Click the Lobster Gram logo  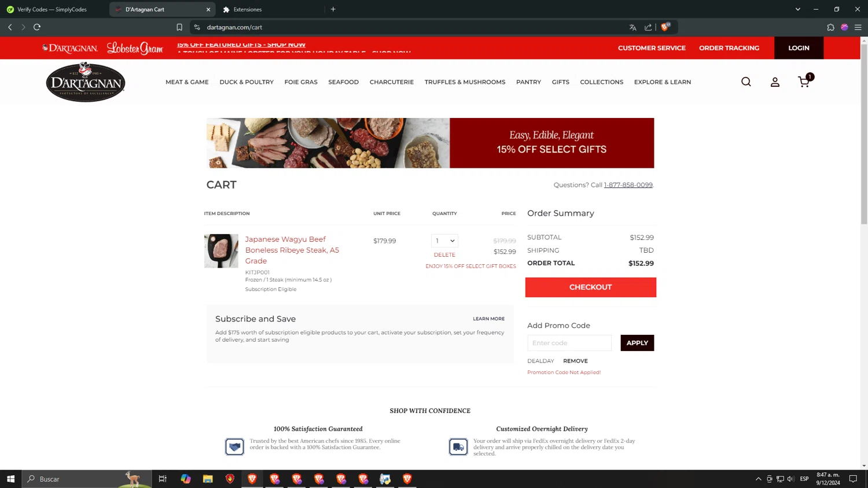coord(135,48)
